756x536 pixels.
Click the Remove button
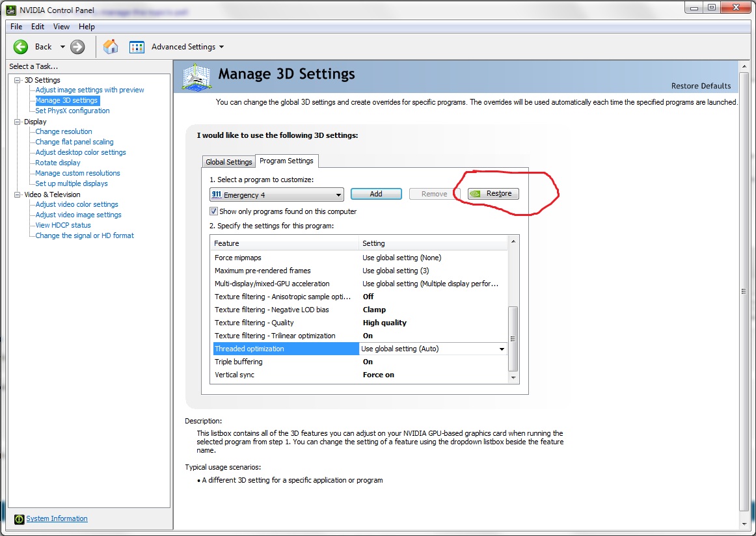435,194
